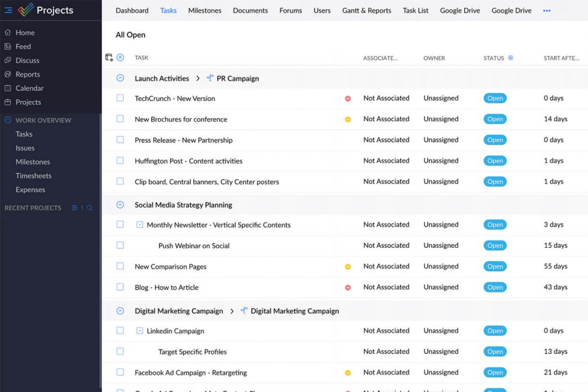Click the hamburger menu icon in top-left corner

[x=8, y=9]
